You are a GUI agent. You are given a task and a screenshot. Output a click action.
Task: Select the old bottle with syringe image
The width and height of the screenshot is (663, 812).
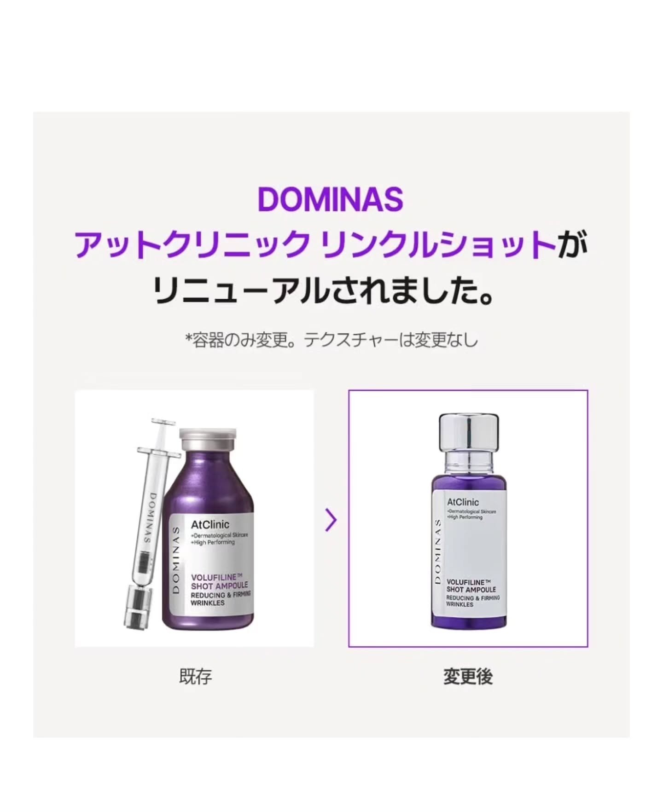point(194,519)
